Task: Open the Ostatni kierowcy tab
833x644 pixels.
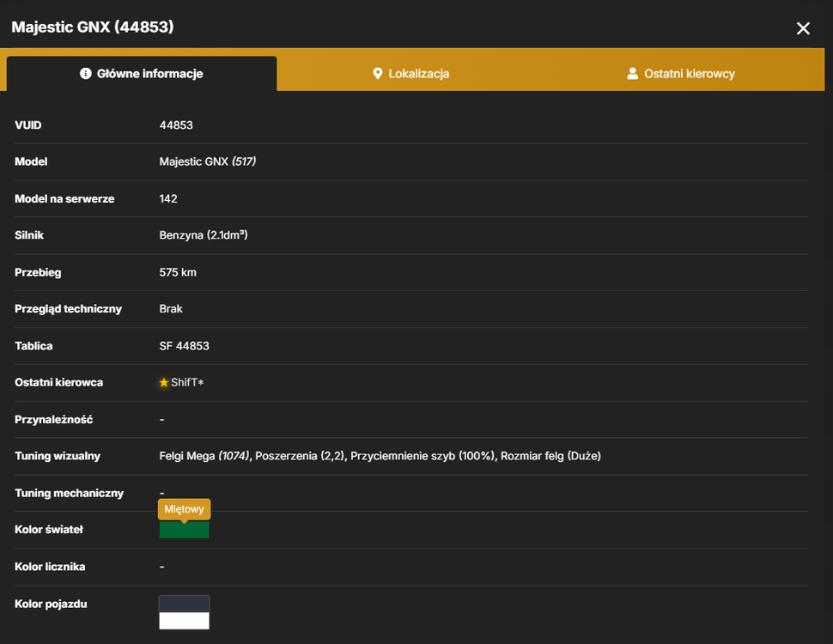Action: point(680,73)
